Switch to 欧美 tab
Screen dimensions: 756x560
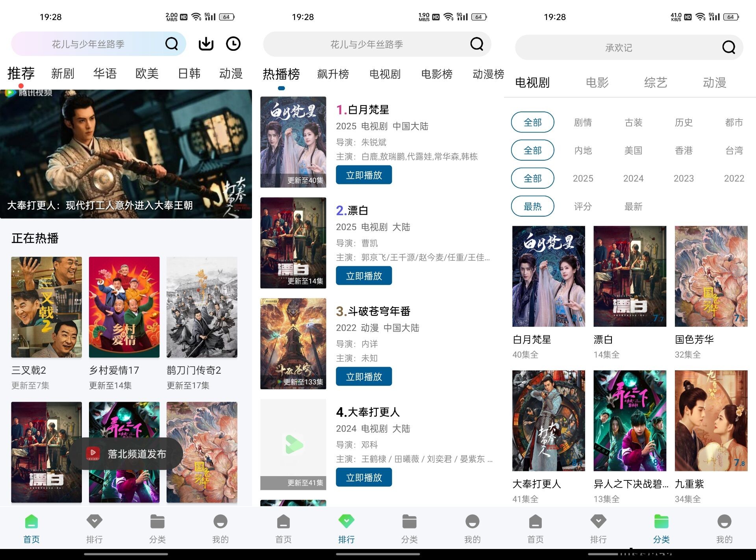pos(147,74)
